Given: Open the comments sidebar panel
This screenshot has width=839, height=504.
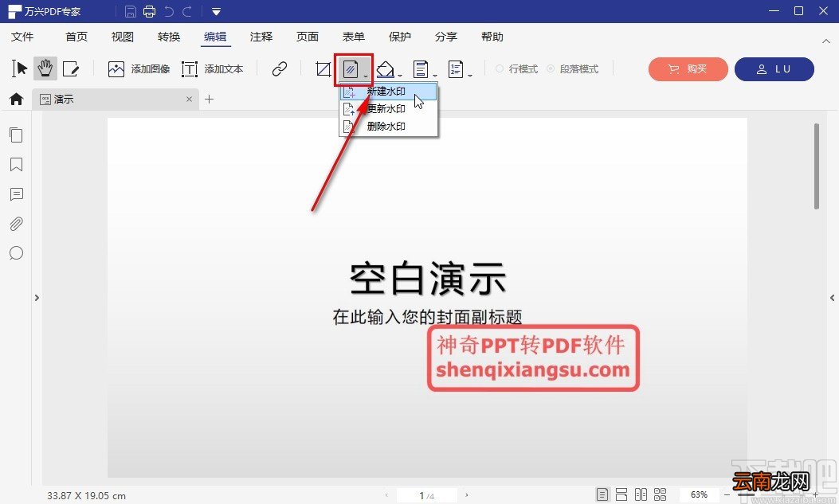Looking at the screenshot, I should click(x=16, y=194).
